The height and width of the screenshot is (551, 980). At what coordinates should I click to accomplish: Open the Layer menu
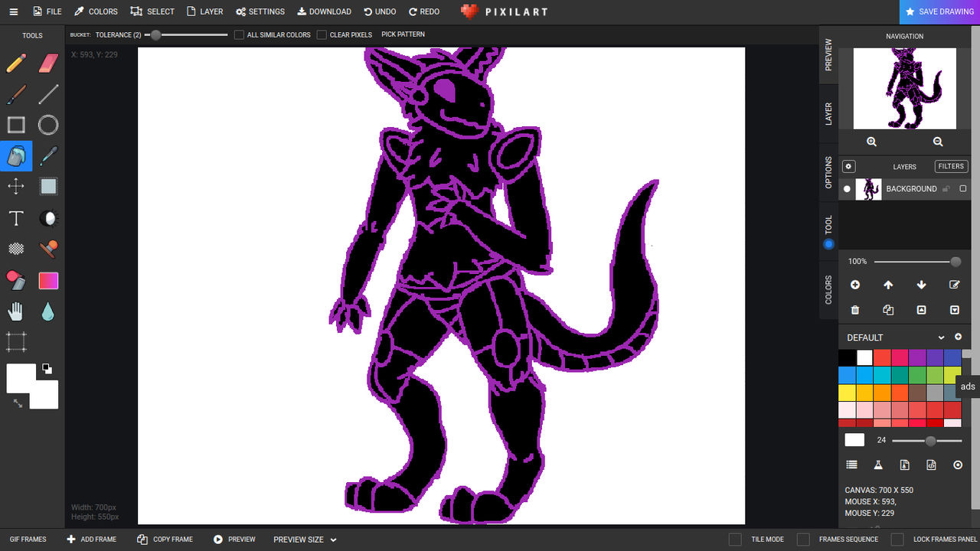205,11
